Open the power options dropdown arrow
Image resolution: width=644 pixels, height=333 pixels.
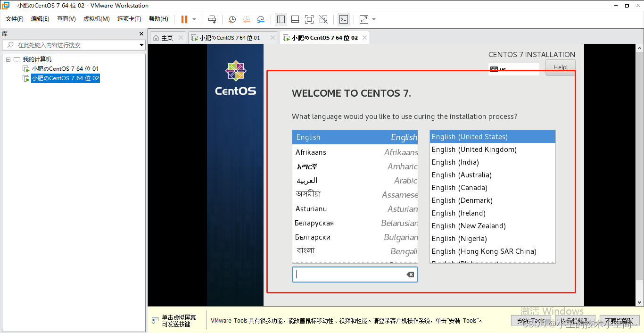(194, 19)
